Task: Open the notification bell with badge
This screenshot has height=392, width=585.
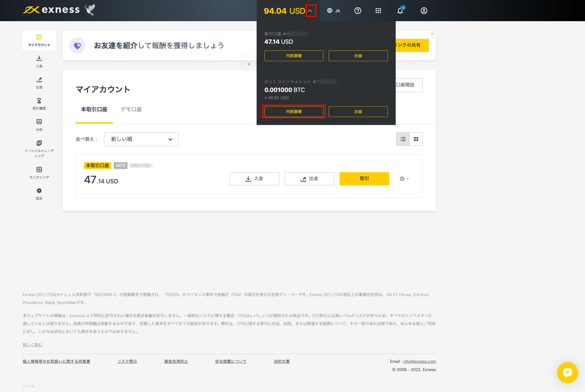Action: click(x=400, y=11)
